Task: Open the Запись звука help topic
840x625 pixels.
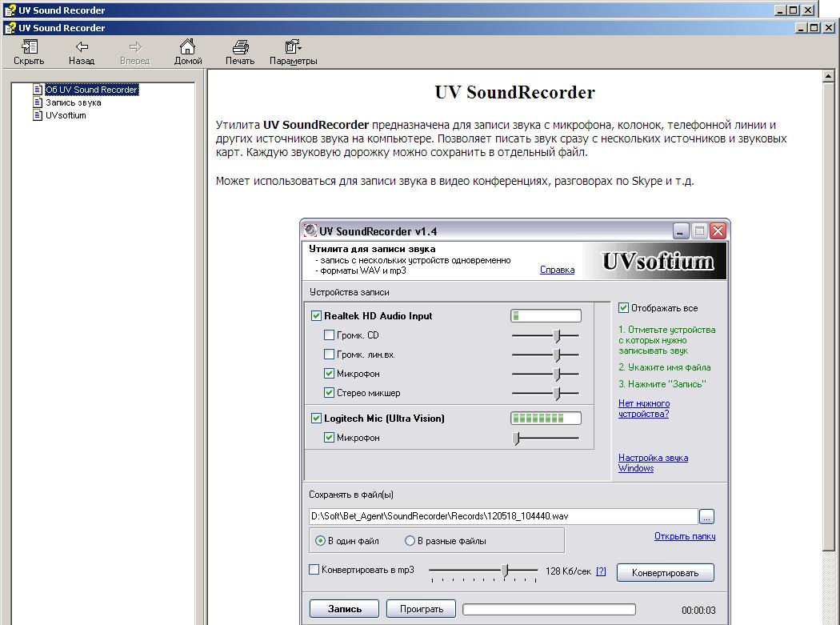Action: click(73, 102)
